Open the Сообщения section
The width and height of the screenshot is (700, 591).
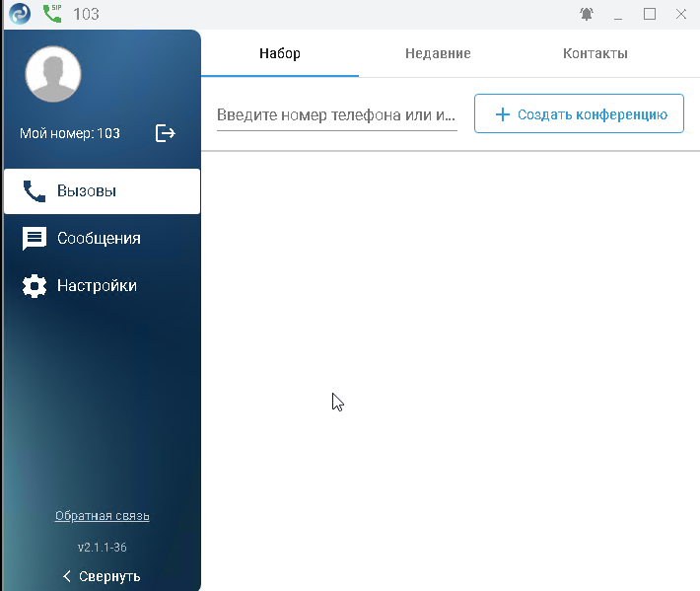click(x=102, y=239)
